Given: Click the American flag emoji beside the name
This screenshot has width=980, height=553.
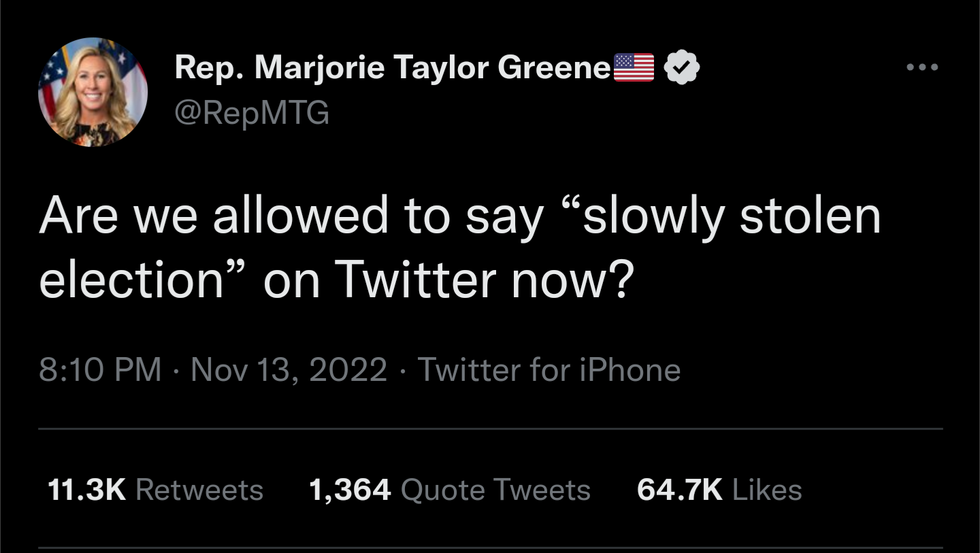Looking at the screenshot, I should [x=634, y=68].
